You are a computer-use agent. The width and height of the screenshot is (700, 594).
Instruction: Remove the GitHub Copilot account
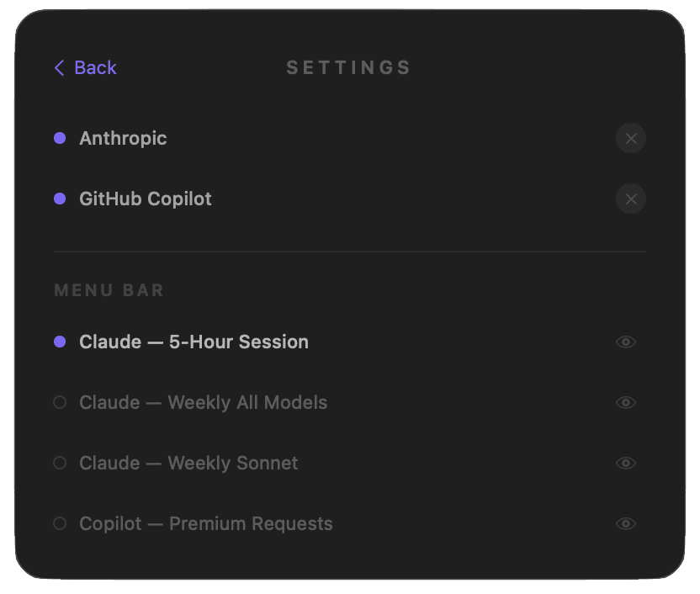pos(631,199)
